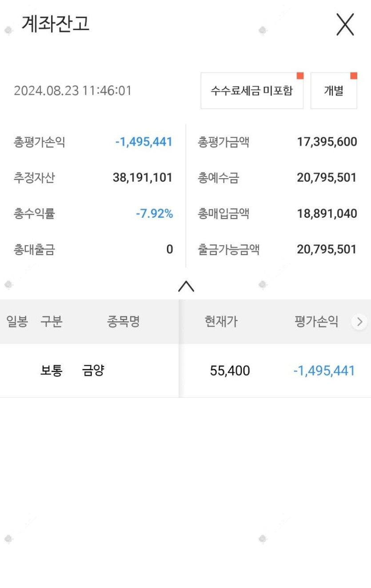Sort by 평가손익 column header
The height and width of the screenshot is (588, 371).
316,321
